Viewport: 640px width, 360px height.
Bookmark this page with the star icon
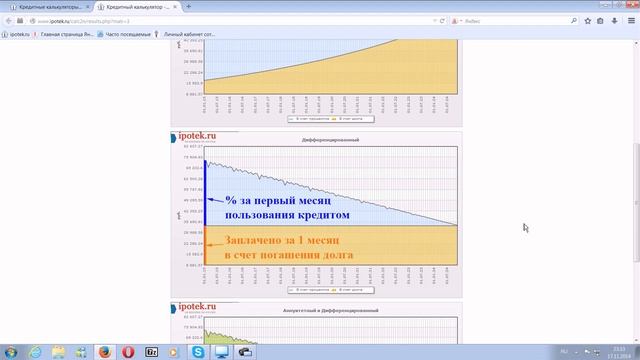[588, 21]
